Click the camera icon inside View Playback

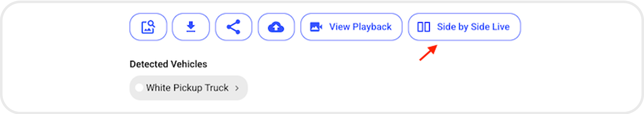coord(316,27)
